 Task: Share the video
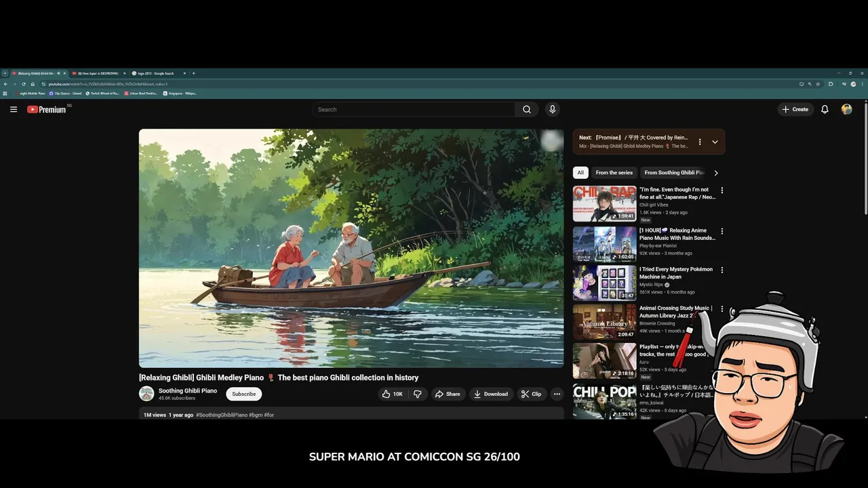(448, 394)
